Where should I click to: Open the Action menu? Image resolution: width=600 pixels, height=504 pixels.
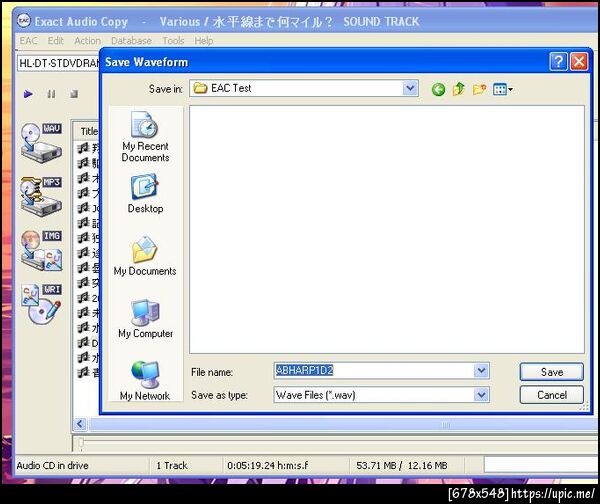87,41
